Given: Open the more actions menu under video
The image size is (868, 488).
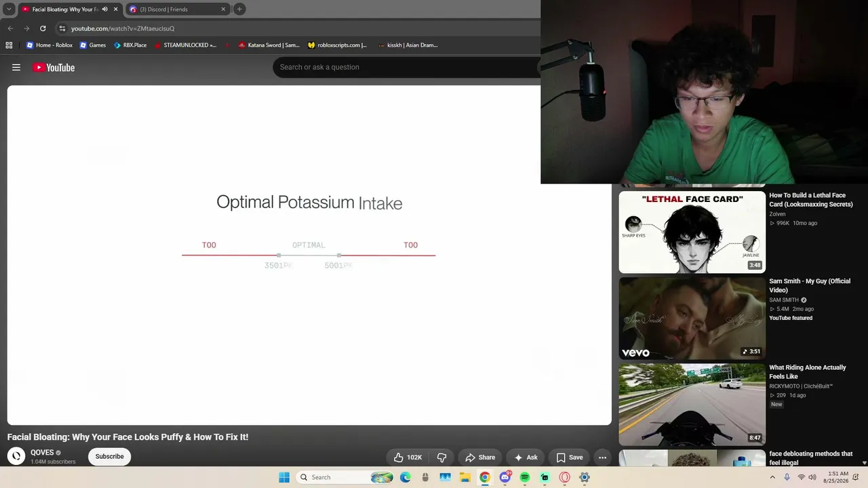Looking at the screenshot, I should (x=602, y=457).
